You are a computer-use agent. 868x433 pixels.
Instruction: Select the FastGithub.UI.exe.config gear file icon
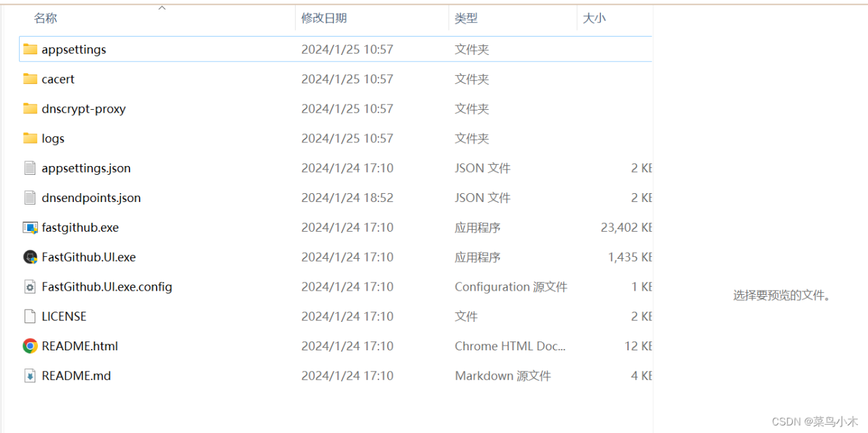tap(30, 287)
